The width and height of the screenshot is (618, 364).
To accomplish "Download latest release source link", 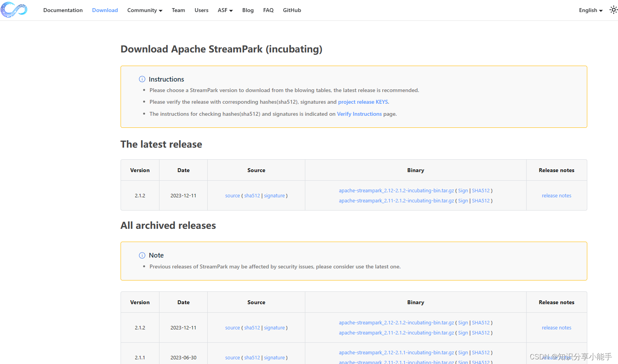I will tap(233, 196).
